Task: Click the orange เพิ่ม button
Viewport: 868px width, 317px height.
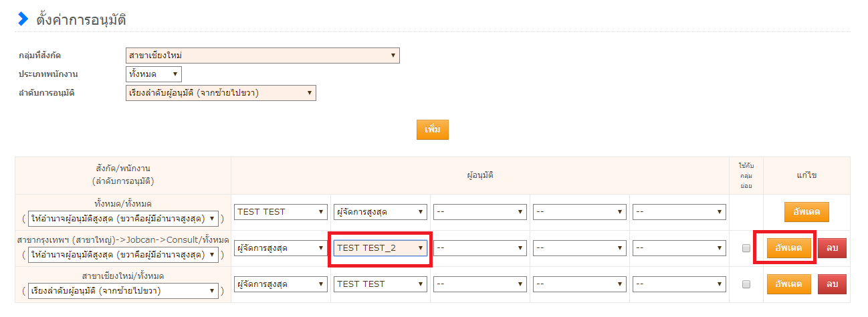Action: click(x=432, y=130)
